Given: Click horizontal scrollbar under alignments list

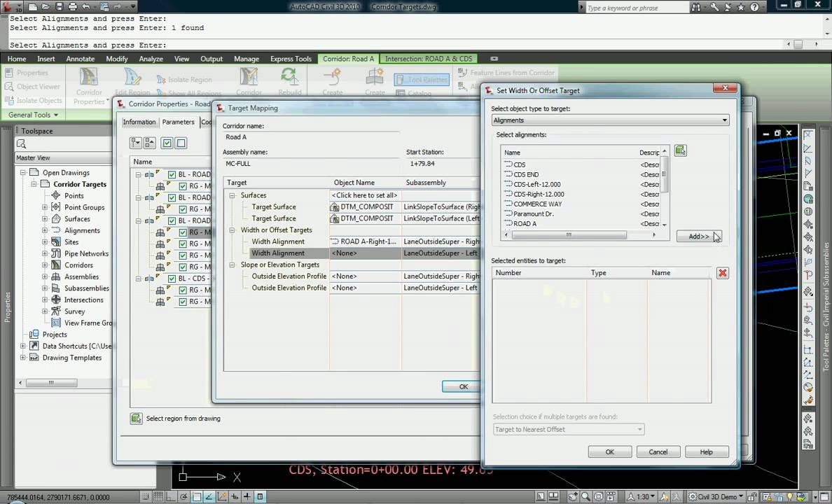Looking at the screenshot, I should (x=579, y=234).
